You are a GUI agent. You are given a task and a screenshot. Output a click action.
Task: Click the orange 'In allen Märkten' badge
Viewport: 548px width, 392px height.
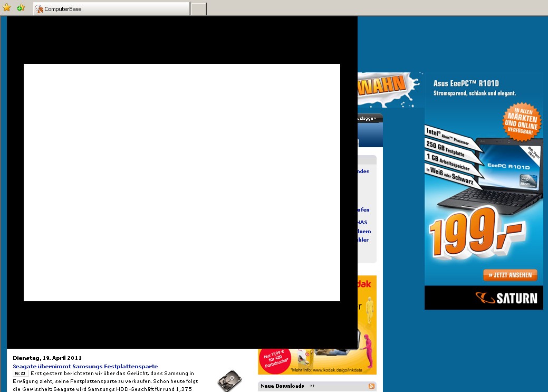522,121
